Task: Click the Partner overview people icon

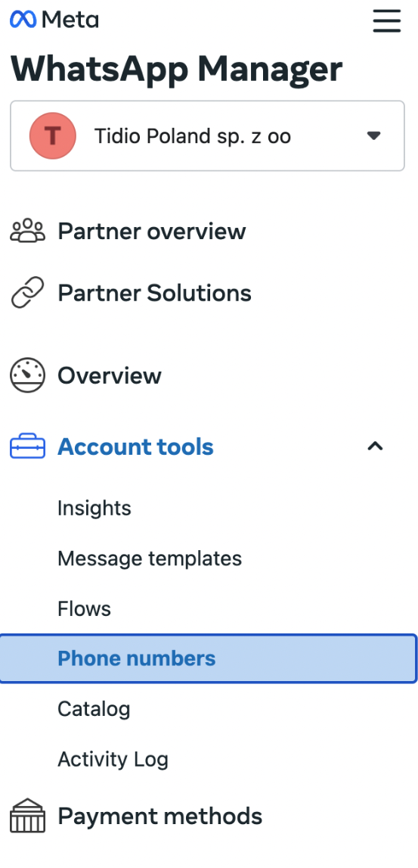Action: tap(28, 232)
